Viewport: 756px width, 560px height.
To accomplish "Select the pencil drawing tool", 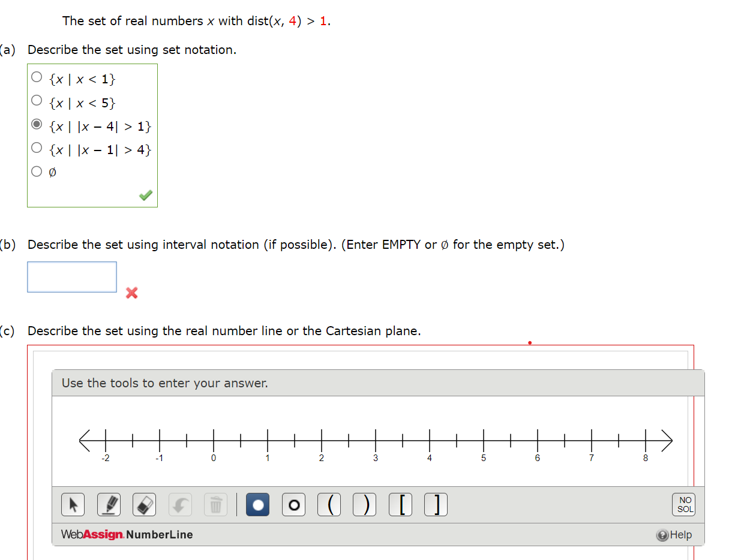I will point(109,504).
